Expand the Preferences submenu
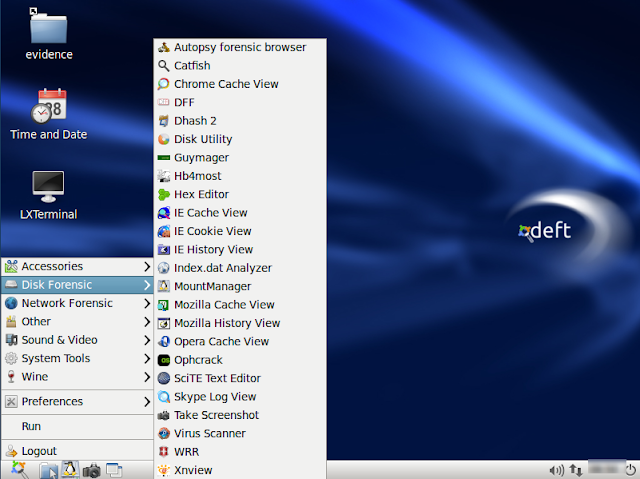The image size is (640, 479). tap(77, 401)
